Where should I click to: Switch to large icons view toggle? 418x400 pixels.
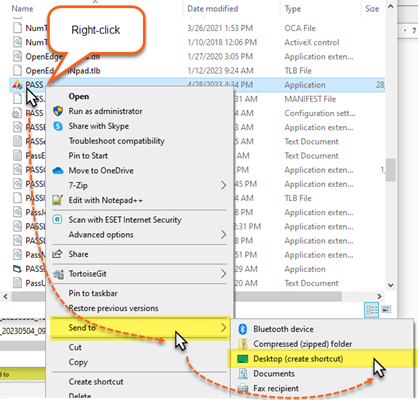click(386, 309)
